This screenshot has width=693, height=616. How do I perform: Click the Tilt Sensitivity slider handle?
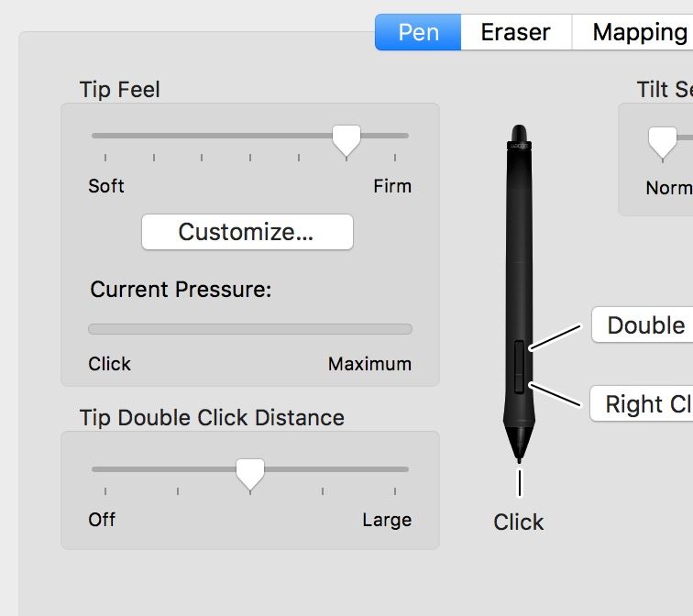click(x=662, y=140)
